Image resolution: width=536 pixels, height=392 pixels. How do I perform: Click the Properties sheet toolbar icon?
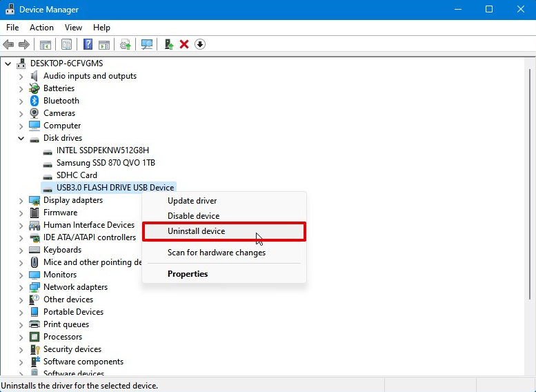pos(66,44)
